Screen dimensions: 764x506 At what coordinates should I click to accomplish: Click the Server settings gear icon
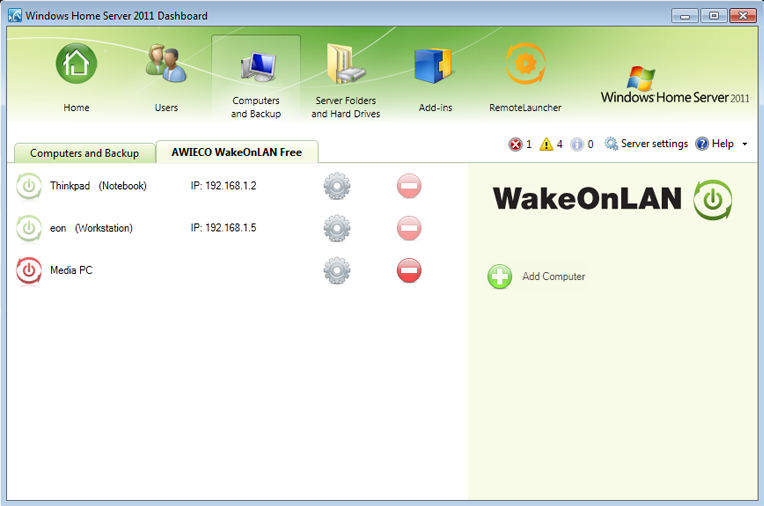[611, 144]
